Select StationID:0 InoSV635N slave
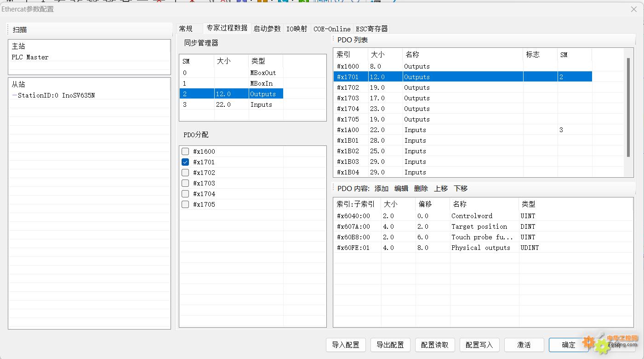 tap(57, 95)
